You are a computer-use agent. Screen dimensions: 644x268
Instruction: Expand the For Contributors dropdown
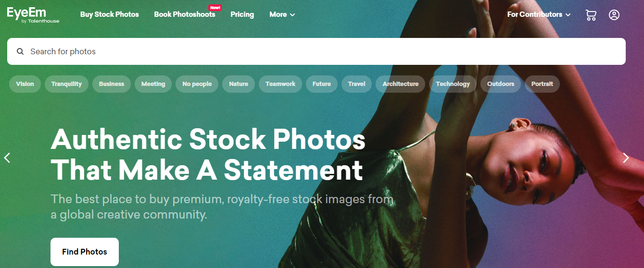(539, 14)
